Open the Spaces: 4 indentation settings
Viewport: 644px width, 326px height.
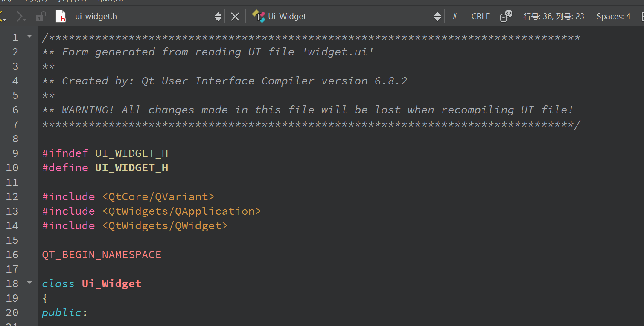613,17
